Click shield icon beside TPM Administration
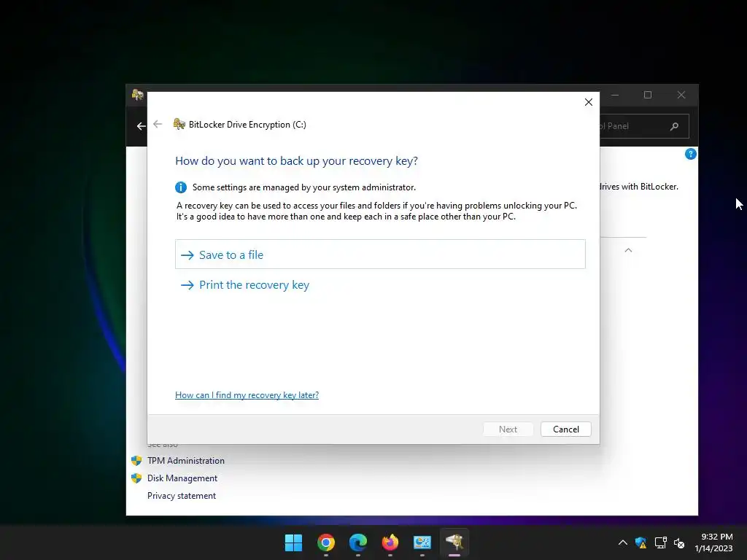The height and width of the screenshot is (560, 747). [x=136, y=461]
